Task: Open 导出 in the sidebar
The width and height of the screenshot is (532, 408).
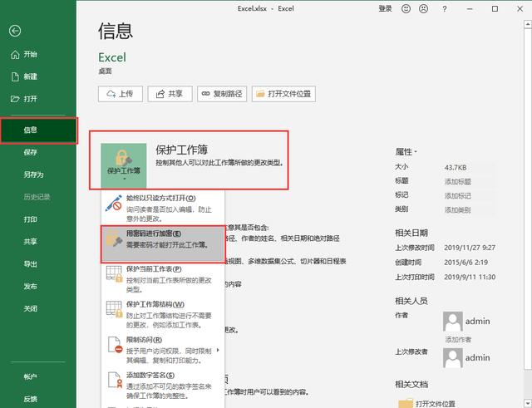Action: coord(39,264)
